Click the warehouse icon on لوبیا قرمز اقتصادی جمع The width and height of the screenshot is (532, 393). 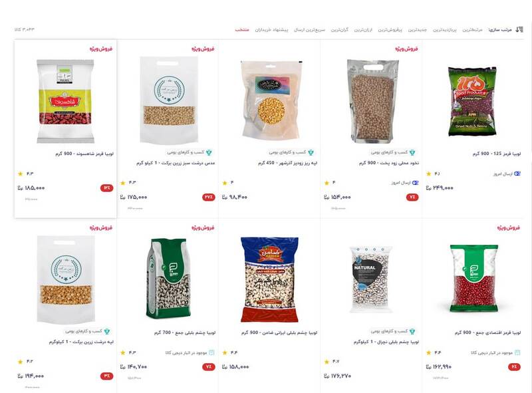point(517,352)
